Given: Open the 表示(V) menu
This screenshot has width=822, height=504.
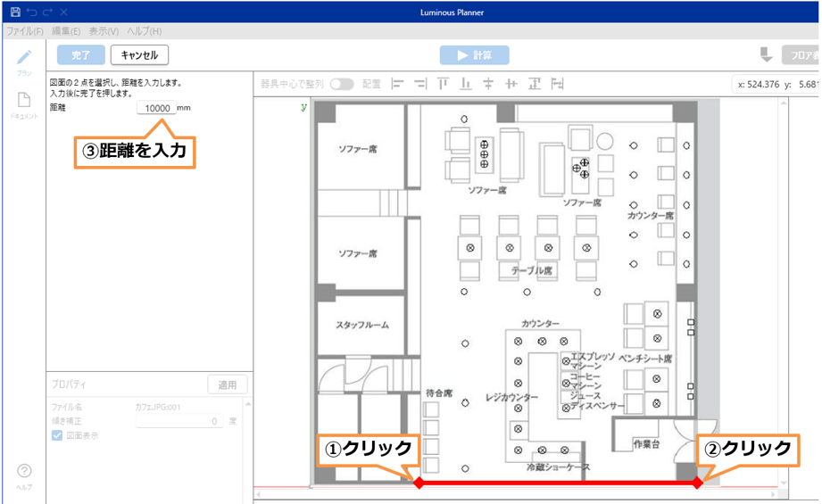Looking at the screenshot, I should [x=104, y=31].
